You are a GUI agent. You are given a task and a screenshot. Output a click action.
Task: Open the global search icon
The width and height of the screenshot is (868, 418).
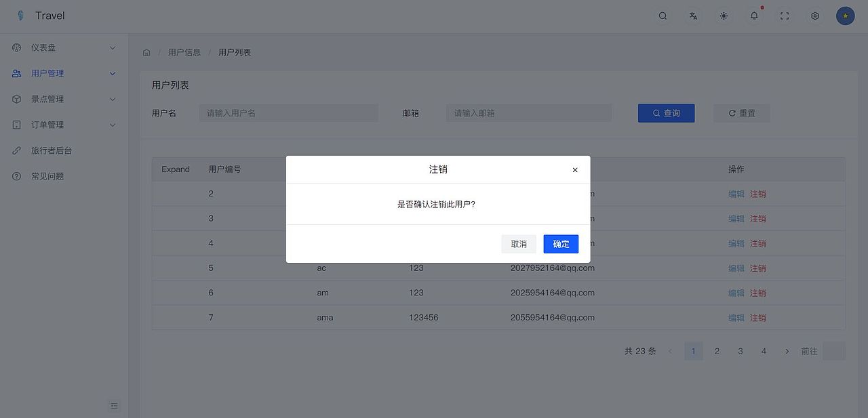coord(663,15)
